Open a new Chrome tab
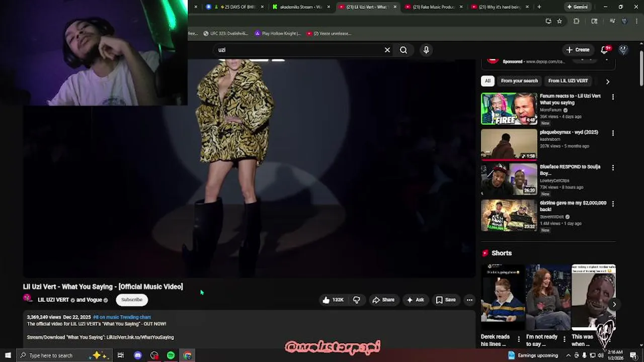Screen dimensions: 644x362 coord(539,7)
